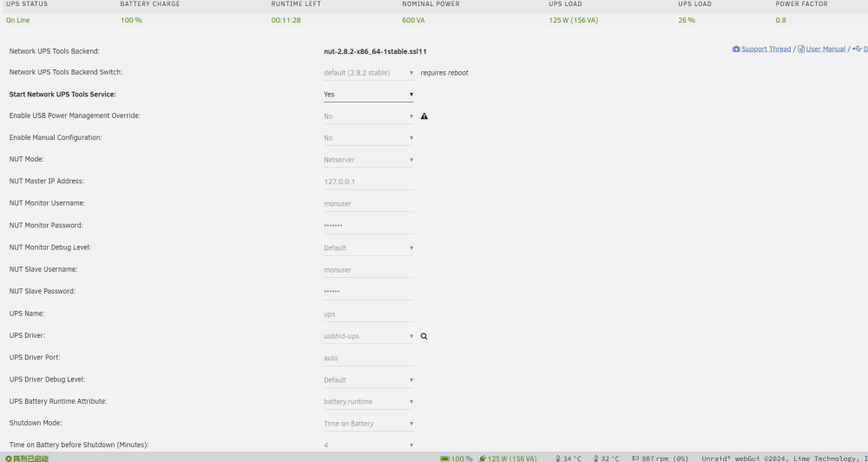The image size is (868, 462).
Task: Click the thermometer icon beside 34 °C
Action: pyautogui.click(x=558, y=459)
